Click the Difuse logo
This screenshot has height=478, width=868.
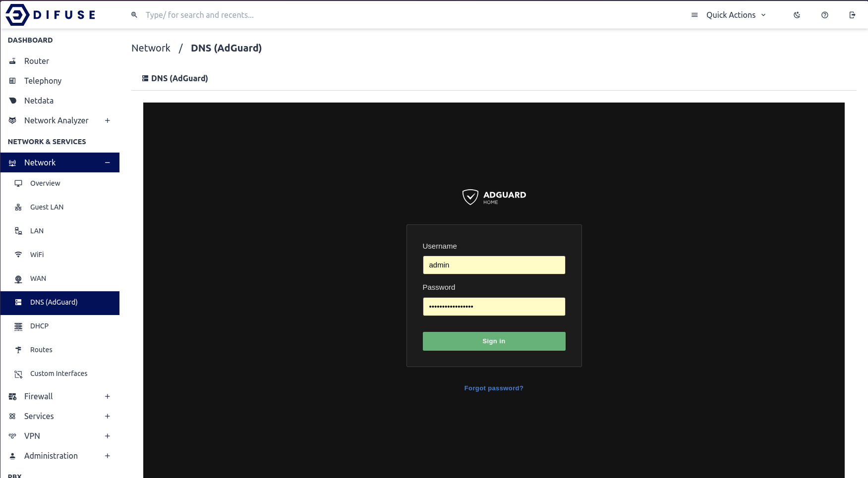click(x=50, y=15)
